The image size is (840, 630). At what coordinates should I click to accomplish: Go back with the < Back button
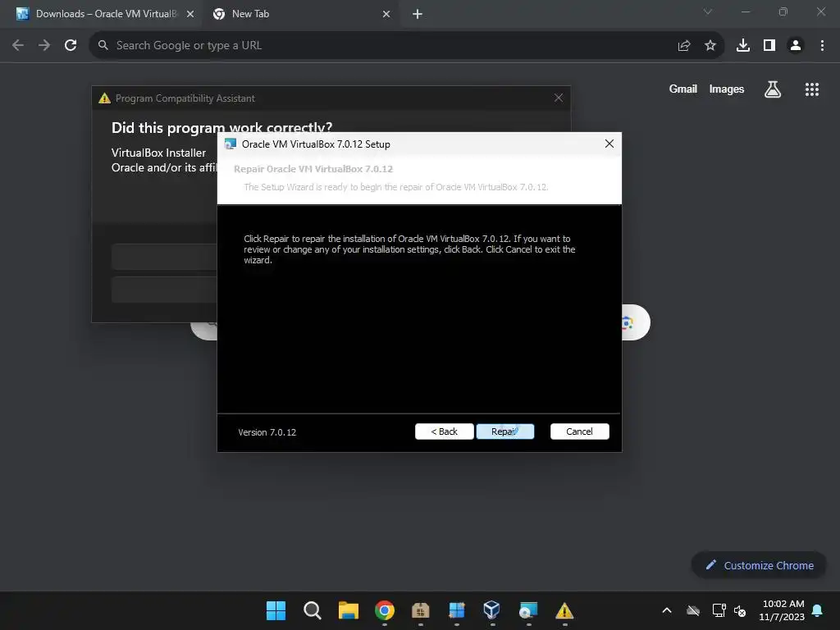444,431
